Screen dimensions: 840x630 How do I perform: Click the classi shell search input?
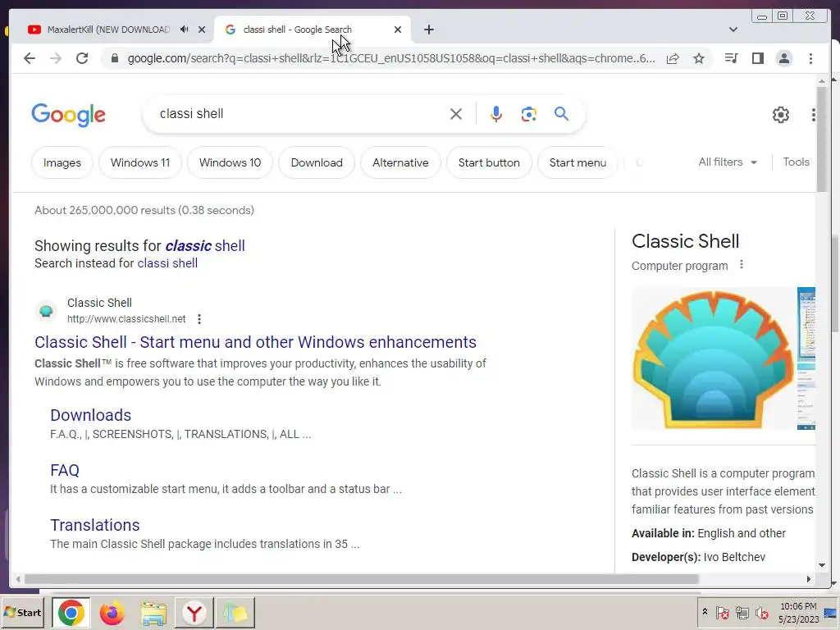pyautogui.click(x=300, y=114)
